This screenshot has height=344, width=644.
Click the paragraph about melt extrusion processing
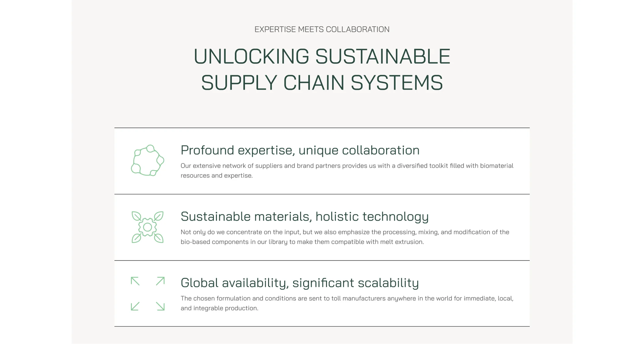[345, 237]
